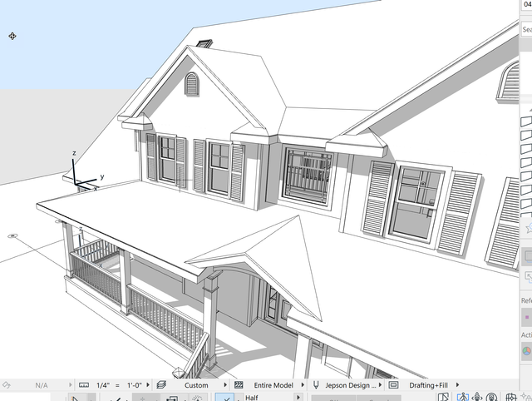Open the layer combination icon
The image size is (532, 401).
coord(161,385)
